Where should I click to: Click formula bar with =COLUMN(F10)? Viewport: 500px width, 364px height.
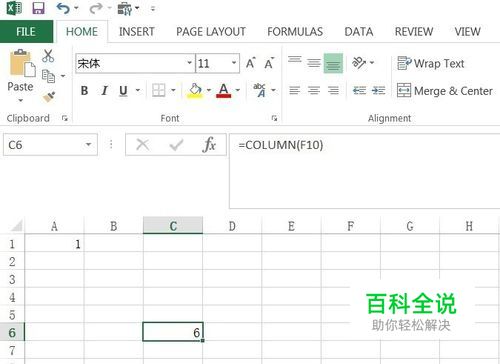(x=365, y=171)
